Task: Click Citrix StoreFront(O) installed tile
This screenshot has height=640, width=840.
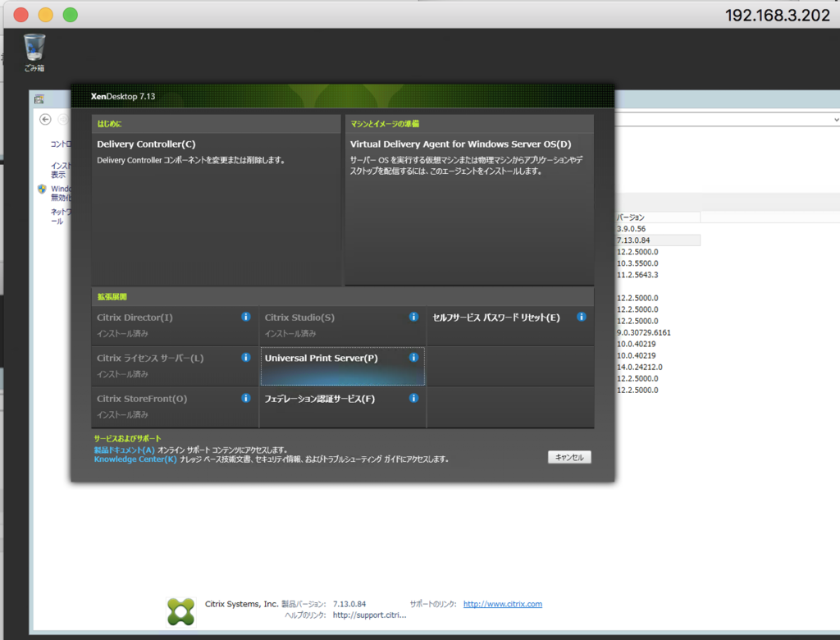Action: click(175, 407)
